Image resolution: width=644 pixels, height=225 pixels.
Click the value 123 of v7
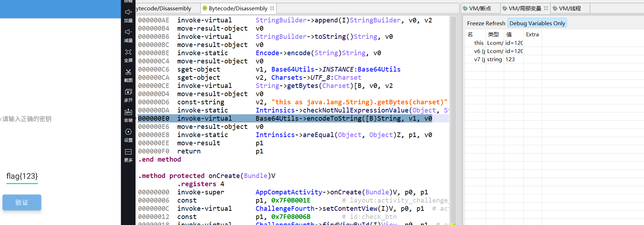click(510, 59)
